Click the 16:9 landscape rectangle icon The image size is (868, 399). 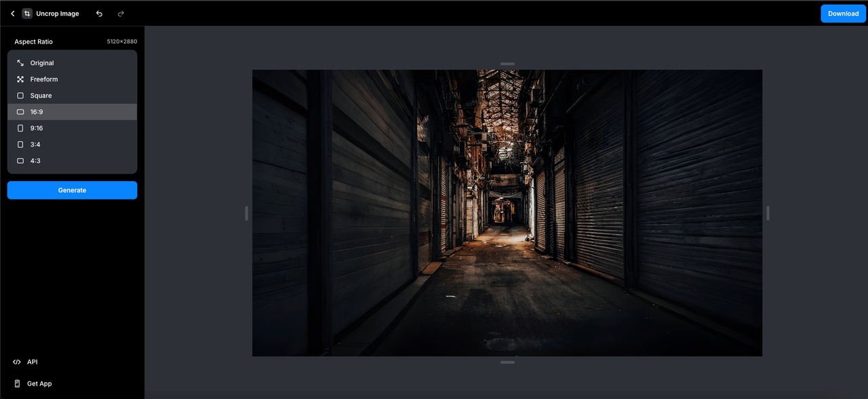[20, 112]
